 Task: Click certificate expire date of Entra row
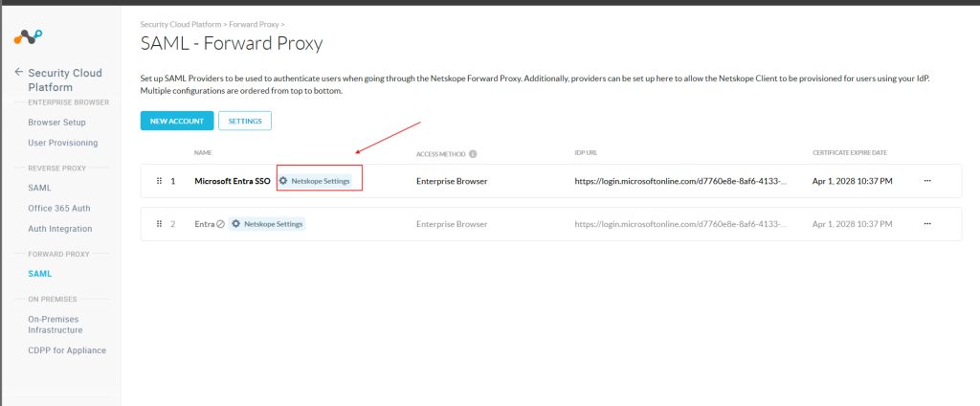click(x=853, y=224)
